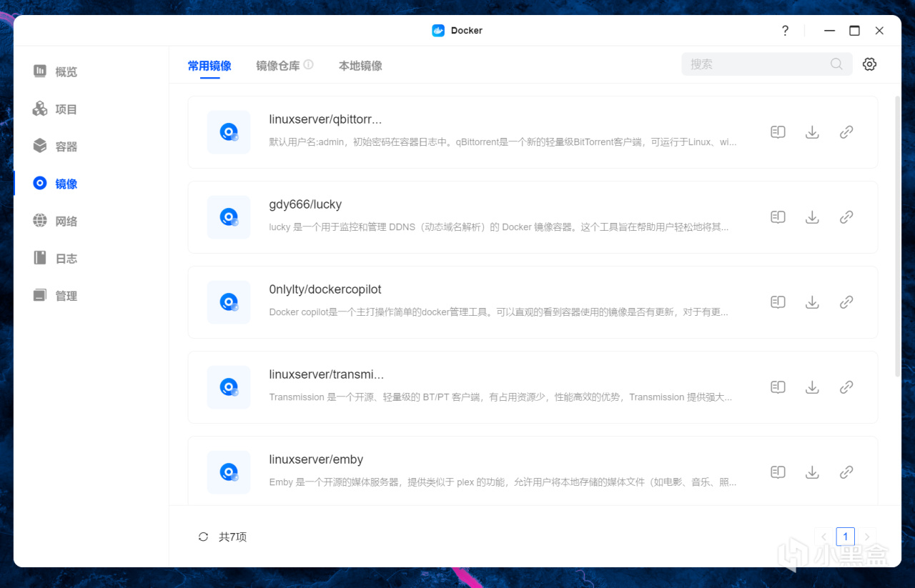Click the linuxserver/qbittorrent image thumbnail
This screenshot has height=588, width=915.
click(229, 132)
